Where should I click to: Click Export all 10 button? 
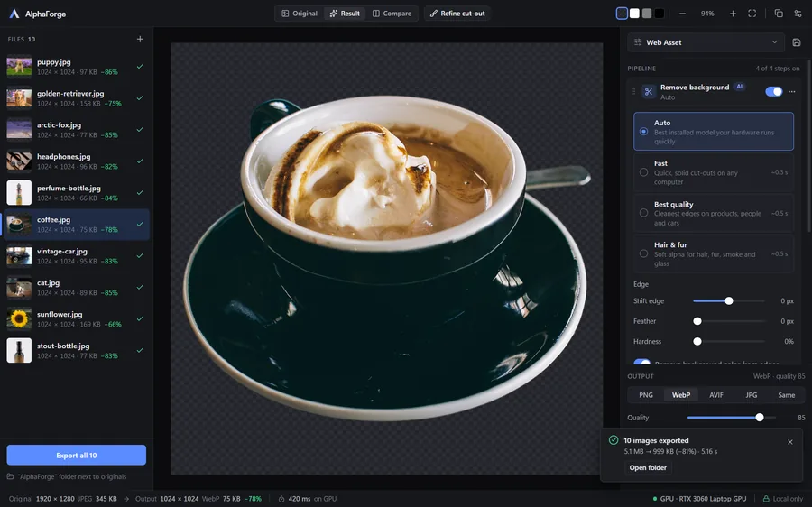click(x=76, y=456)
